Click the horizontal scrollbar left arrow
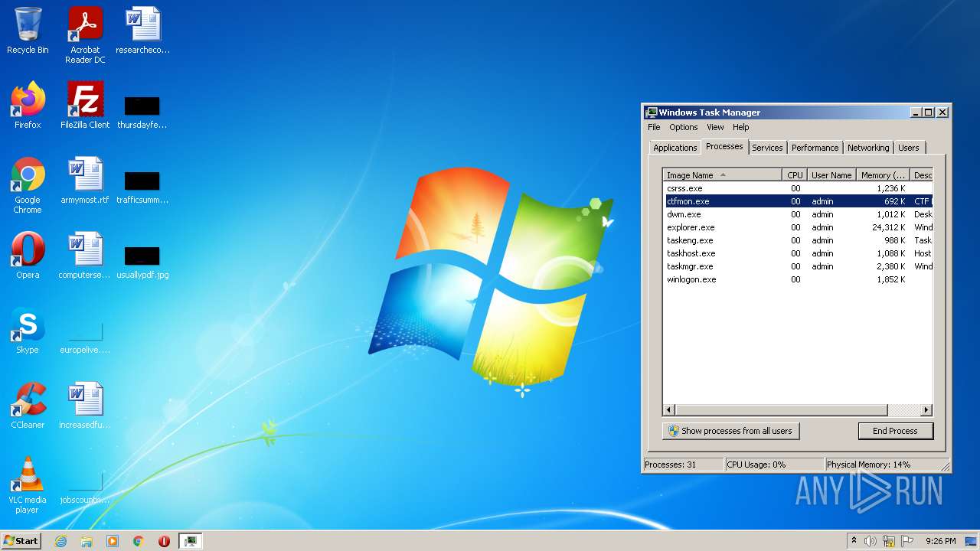Image resolution: width=980 pixels, height=551 pixels. [669, 410]
